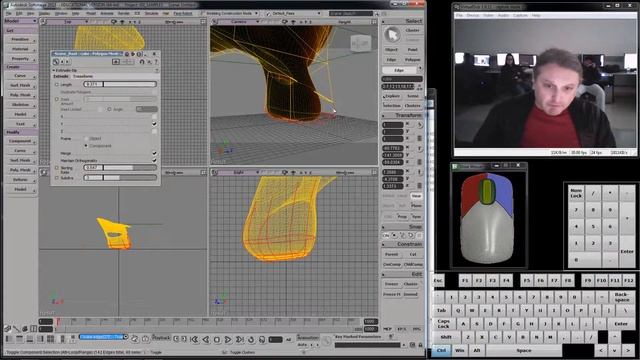The width and height of the screenshot is (640, 360).
Task: Toggle the Y axis checkbox in Extrude panel
Action: (154, 124)
